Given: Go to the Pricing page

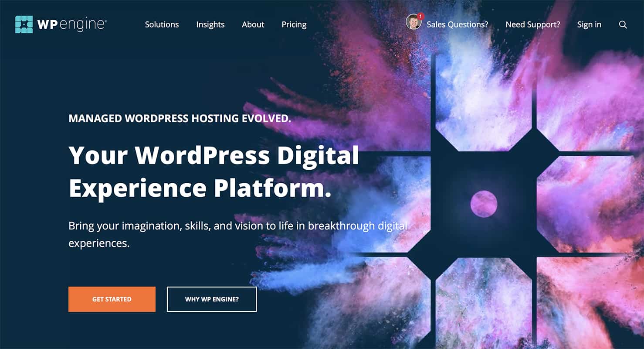Looking at the screenshot, I should [294, 24].
